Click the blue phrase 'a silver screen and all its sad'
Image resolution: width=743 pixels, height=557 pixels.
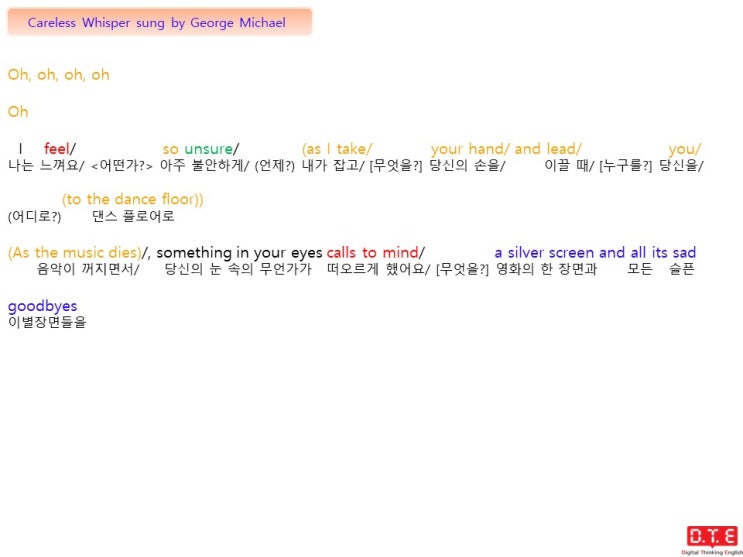click(x=595, y=253)
